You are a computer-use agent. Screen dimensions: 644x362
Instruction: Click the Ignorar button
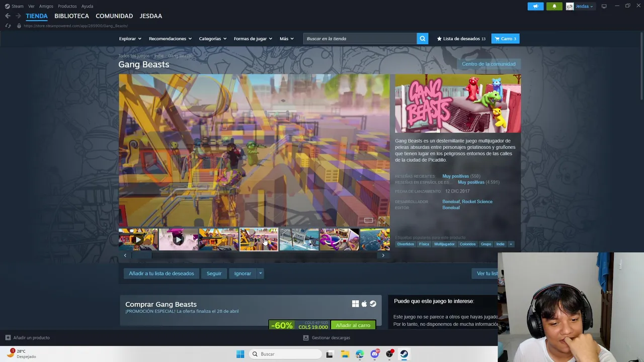click(x=243, y=274)
